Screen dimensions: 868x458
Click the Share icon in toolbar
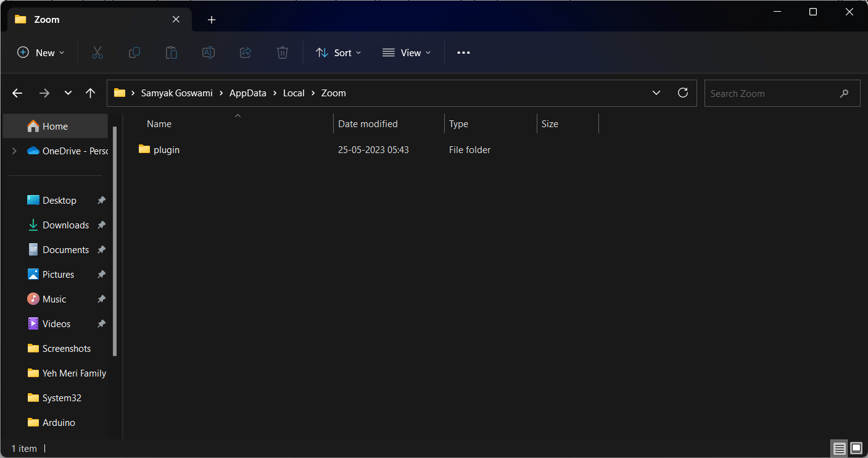(246, 53)
